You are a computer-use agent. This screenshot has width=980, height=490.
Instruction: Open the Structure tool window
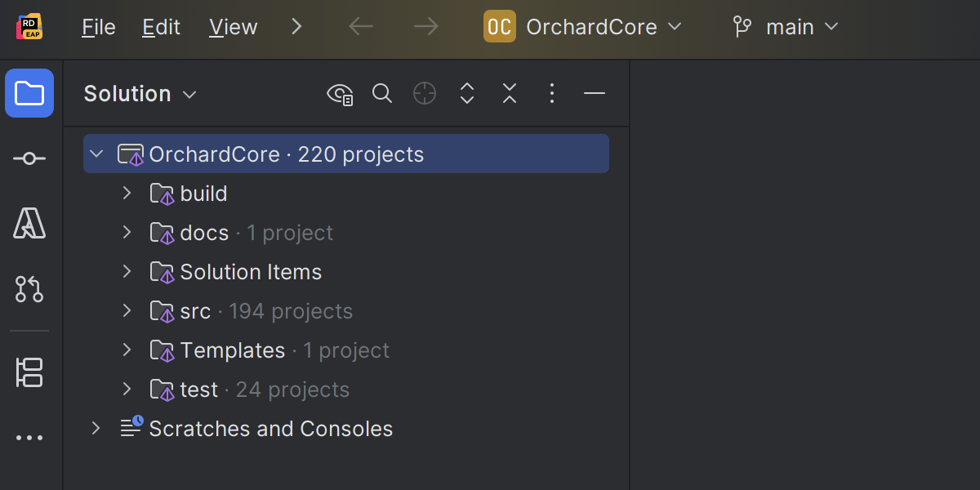point(29,372)
